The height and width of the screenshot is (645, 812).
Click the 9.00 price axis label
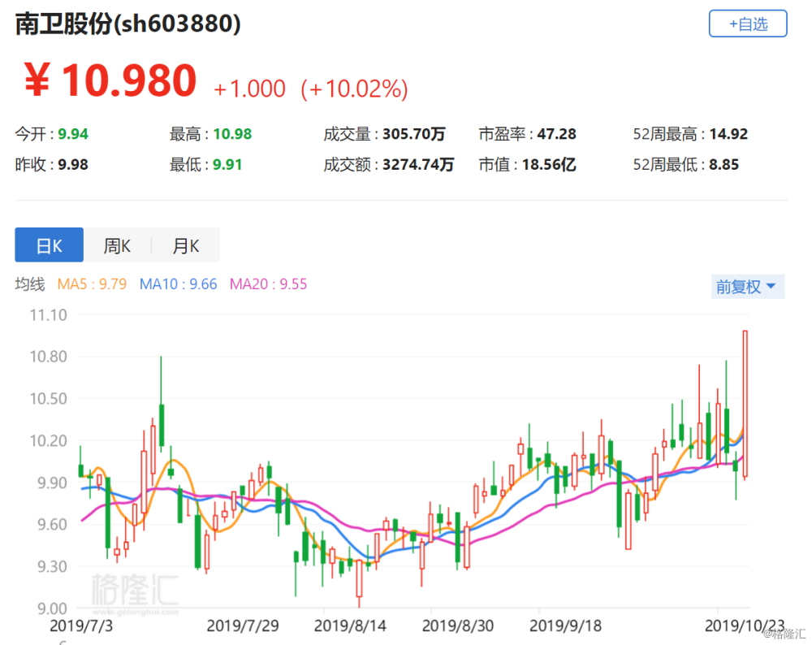pyautogui.click(x=52, y=608)
